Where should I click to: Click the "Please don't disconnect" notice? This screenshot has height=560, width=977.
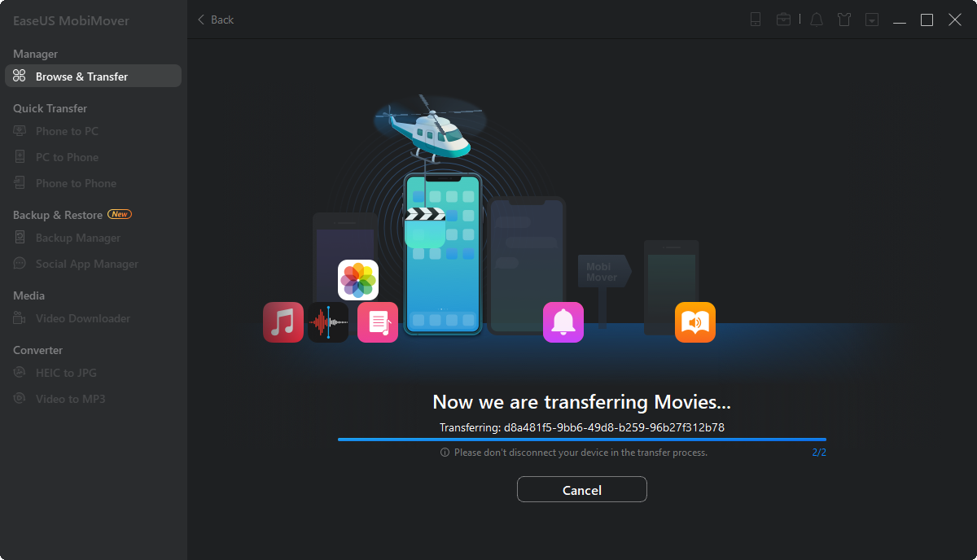click(581, 453)
